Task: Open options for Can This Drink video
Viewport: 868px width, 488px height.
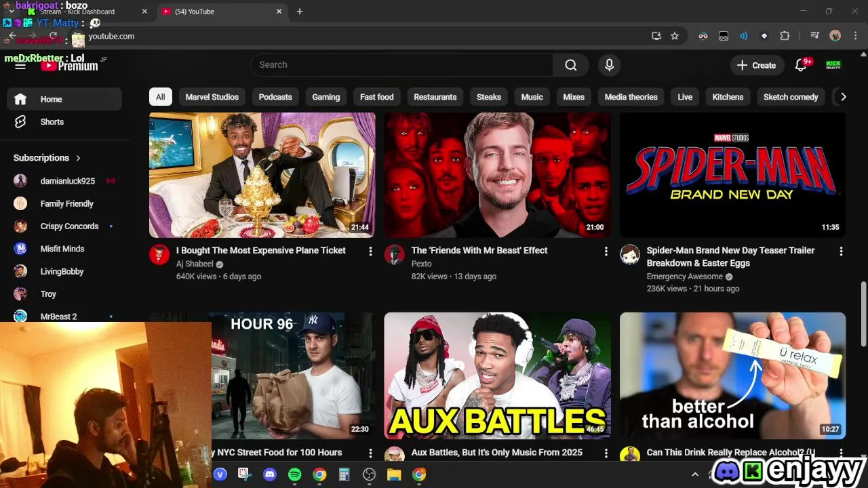Action: click(x=841, y=453)
